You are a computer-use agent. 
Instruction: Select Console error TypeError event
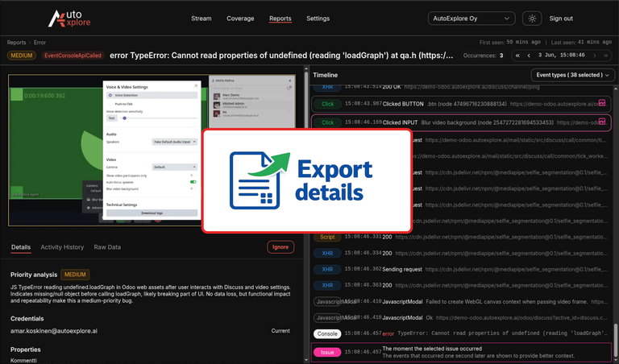coord(461,333)
